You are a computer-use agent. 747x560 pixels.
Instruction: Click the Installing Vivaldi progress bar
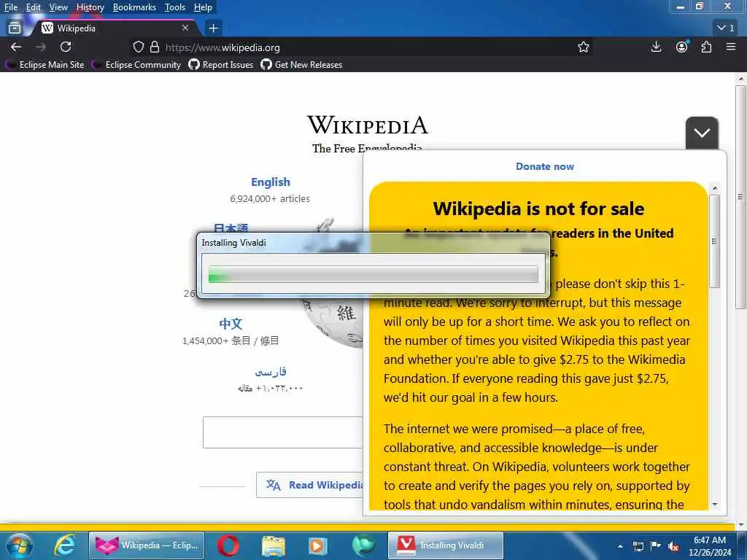(x=373, y=274)
